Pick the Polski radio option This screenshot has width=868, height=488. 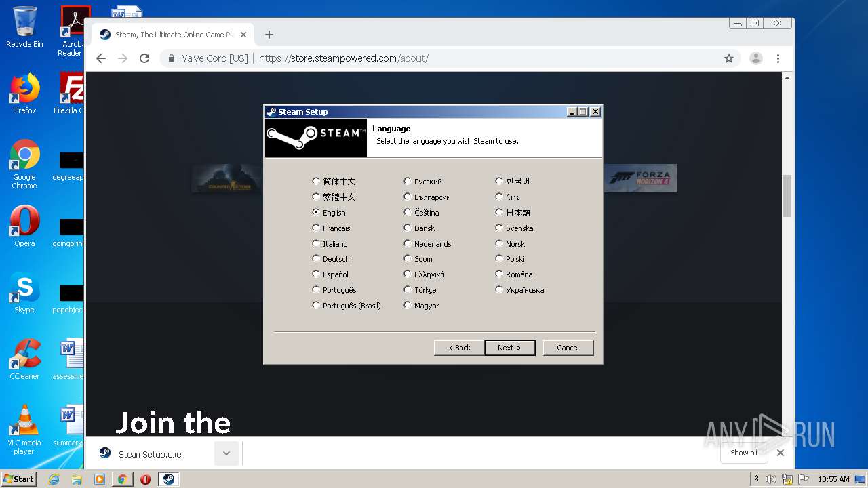499,258
